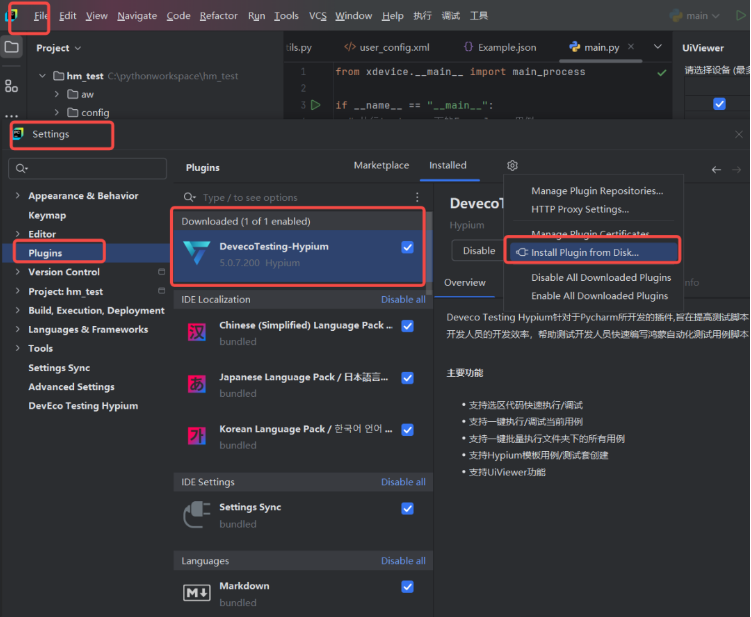751x617 pixels.
Task: Expand Project: hm_test settings
Action: (x=18, y=291)
